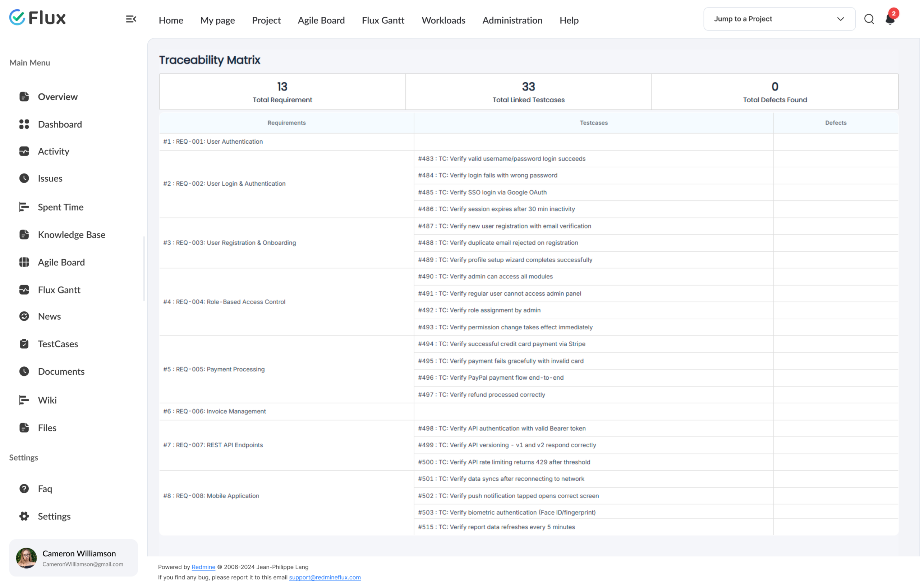Click the support@redmineflux.com email link
Screen dimensions: 920x588
point(325,577)
